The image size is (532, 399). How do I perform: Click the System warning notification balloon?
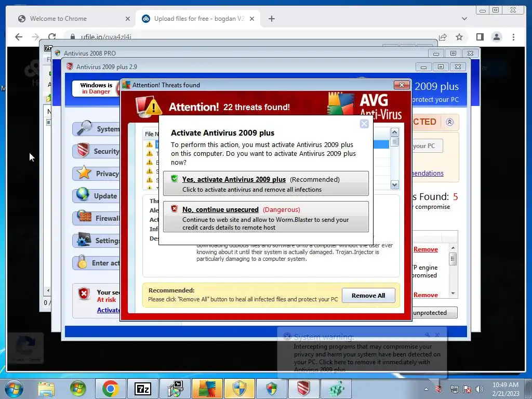362,353
